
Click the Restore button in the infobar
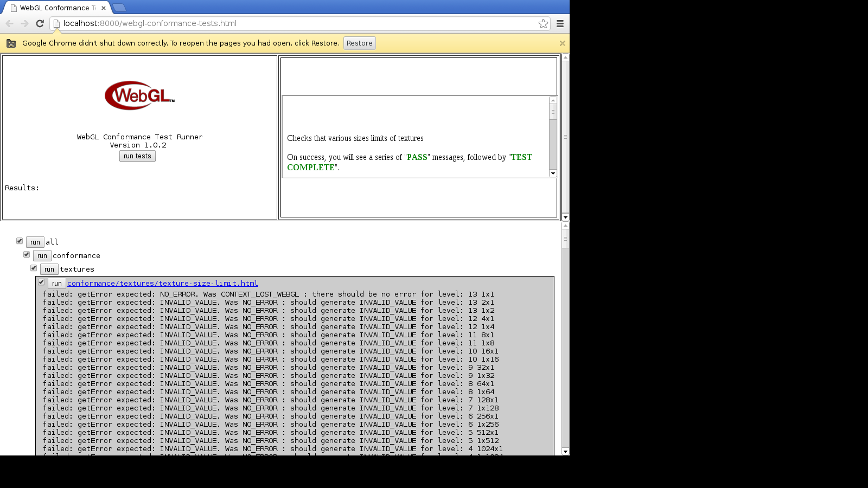(359, 43)
